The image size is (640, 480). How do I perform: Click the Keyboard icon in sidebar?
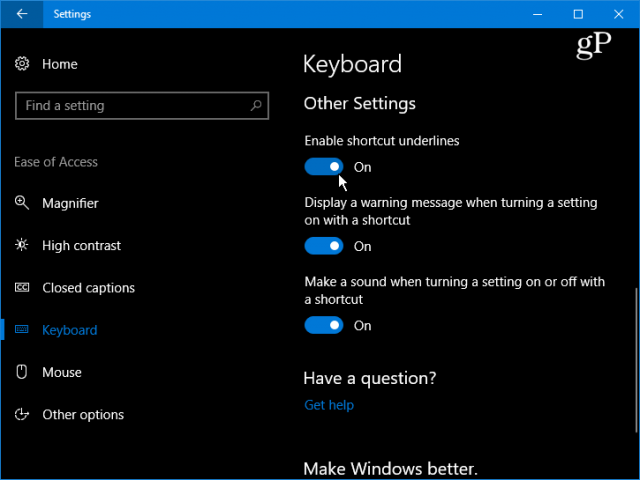22,329
